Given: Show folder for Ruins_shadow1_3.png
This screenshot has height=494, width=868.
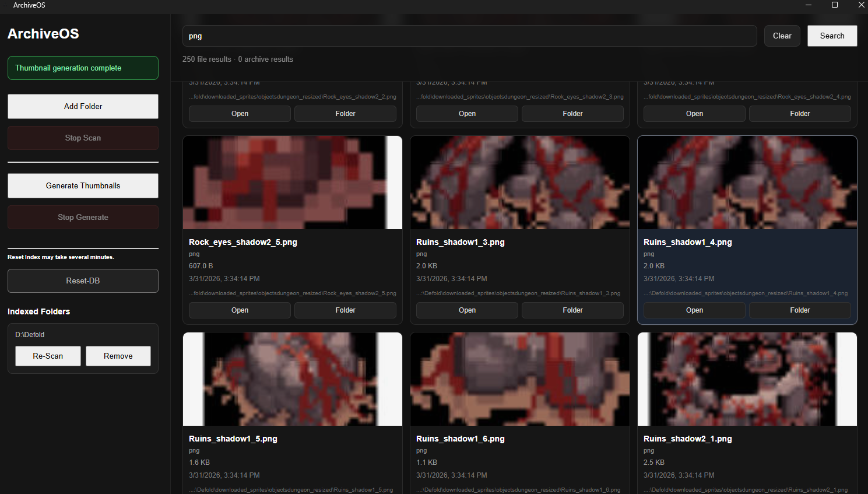Looking at the screenshot, I should (x=572, y=310).
